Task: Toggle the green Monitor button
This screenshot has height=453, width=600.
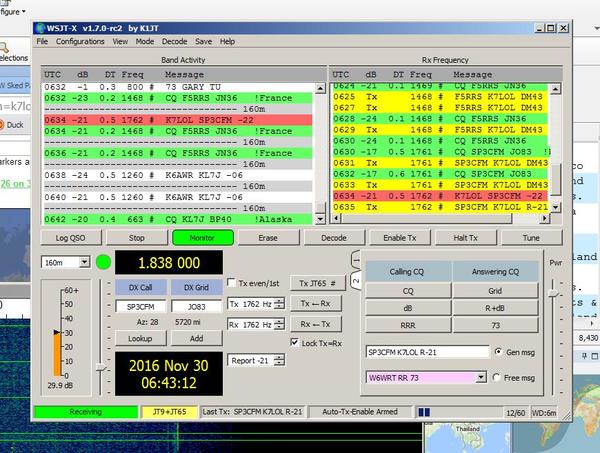Action: pyautogui.click(x=203, y=238)
